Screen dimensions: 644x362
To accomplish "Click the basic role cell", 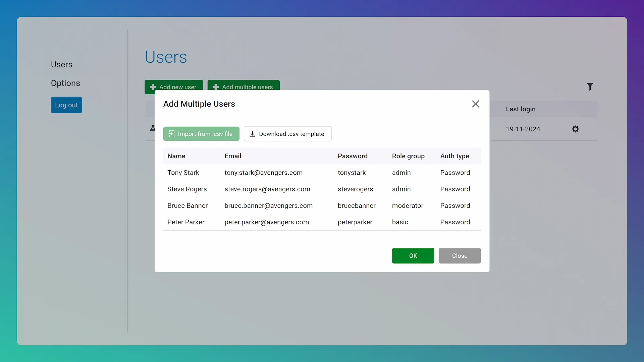I will [x=400, y=222].
